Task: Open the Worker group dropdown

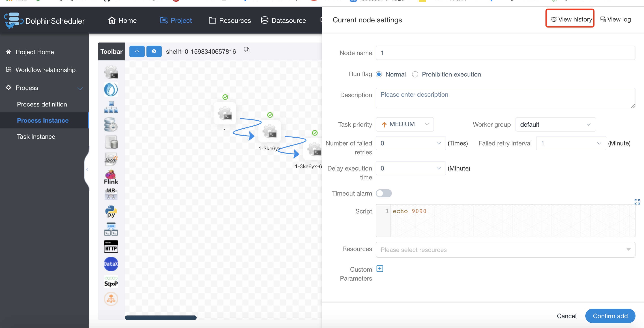Action: 555,124
